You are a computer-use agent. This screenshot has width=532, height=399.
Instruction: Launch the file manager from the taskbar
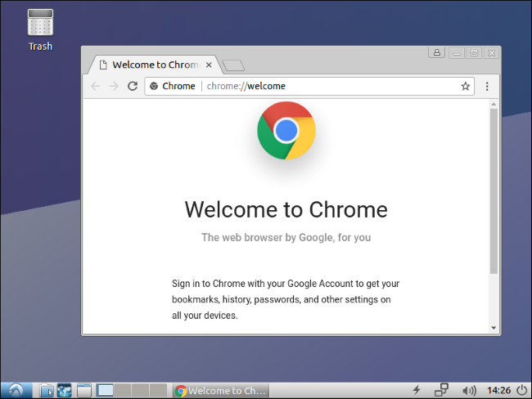47,390
